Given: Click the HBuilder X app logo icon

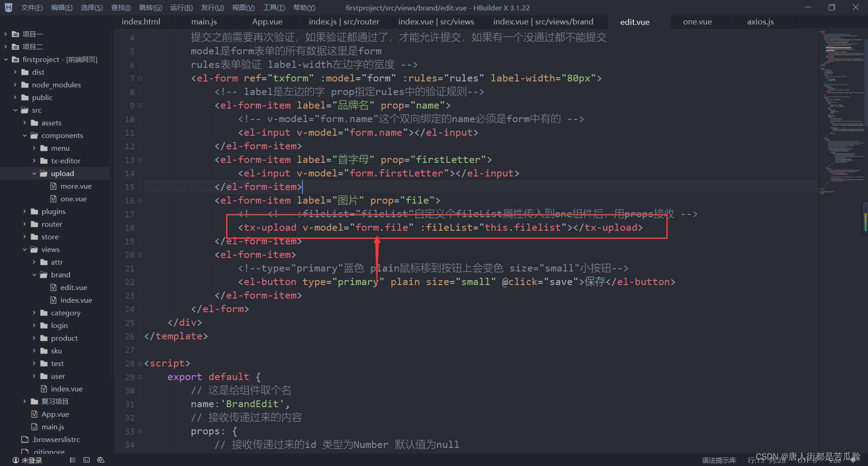Looking at the screenshot, I should (x=8, y=8).
